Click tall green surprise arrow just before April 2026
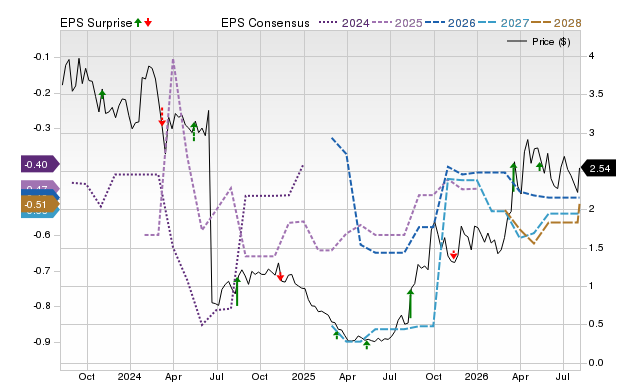The image size is (640, 382). 514,177
